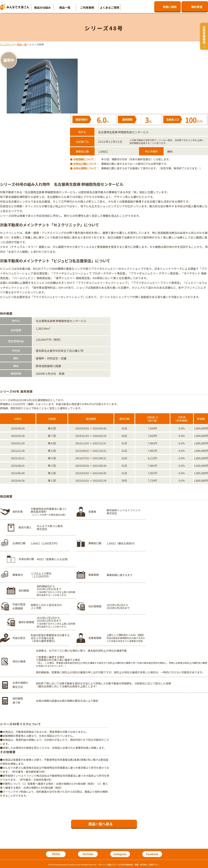The width and height of the screenshot is (208, 868).
Task: Click the calculator icon beside 契約期間満了時
Action: pos(5,701)
